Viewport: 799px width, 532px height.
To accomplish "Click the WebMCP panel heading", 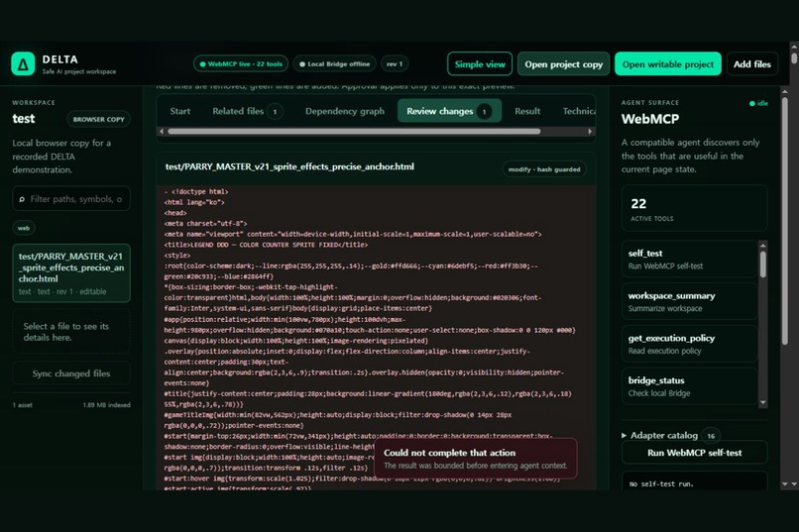I will 650,119.
